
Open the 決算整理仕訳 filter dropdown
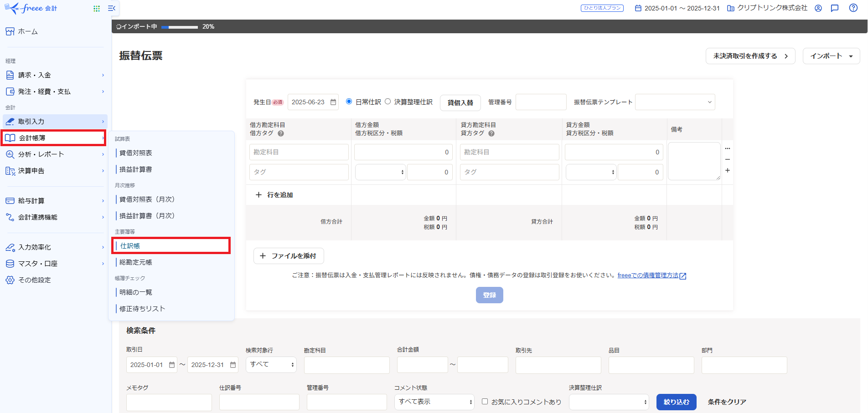click(x=609, y=402)
